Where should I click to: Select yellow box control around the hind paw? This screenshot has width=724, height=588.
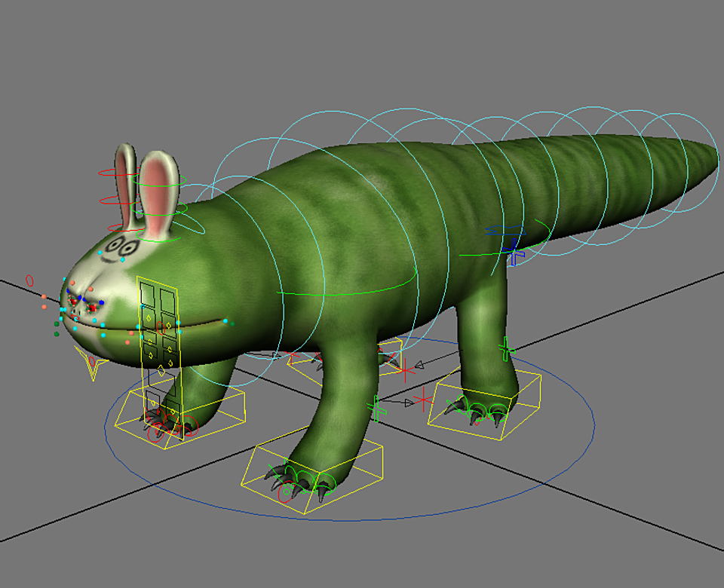point(485,404)
